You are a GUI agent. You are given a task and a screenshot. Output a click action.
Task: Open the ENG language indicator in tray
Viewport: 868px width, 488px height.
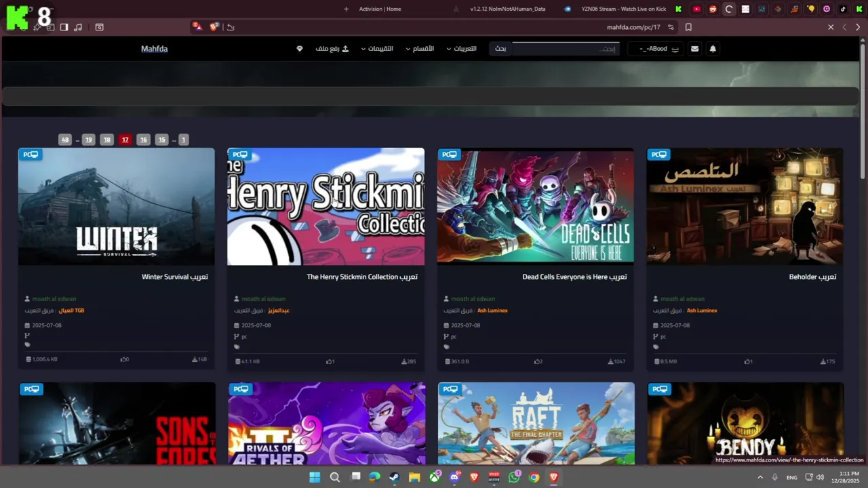pyautogui.click(x=792, y=477)
